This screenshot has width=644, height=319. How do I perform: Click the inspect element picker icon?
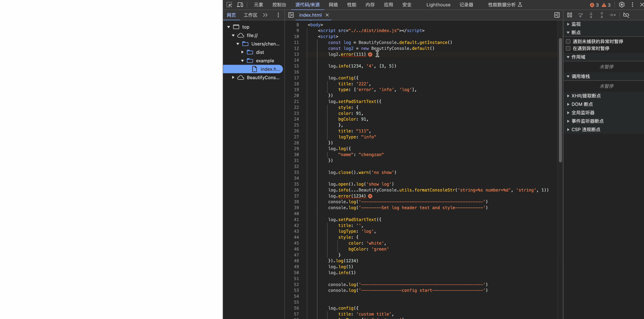coord(229,5)
